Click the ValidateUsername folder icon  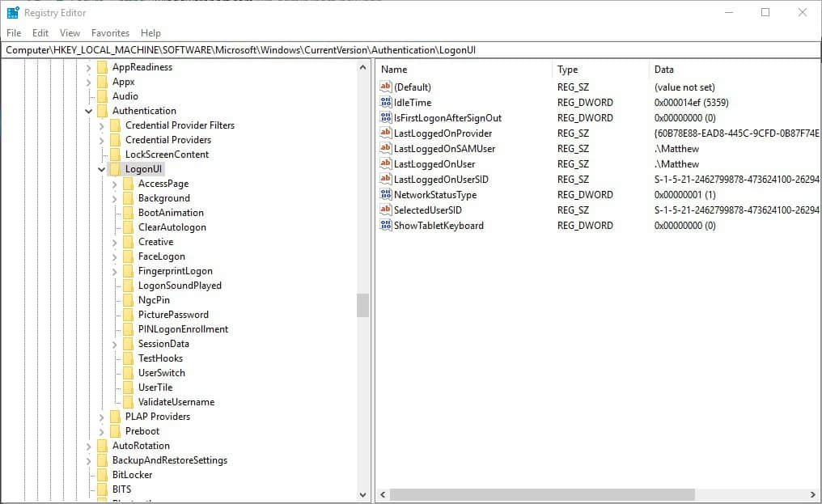(x=129, y=402)
